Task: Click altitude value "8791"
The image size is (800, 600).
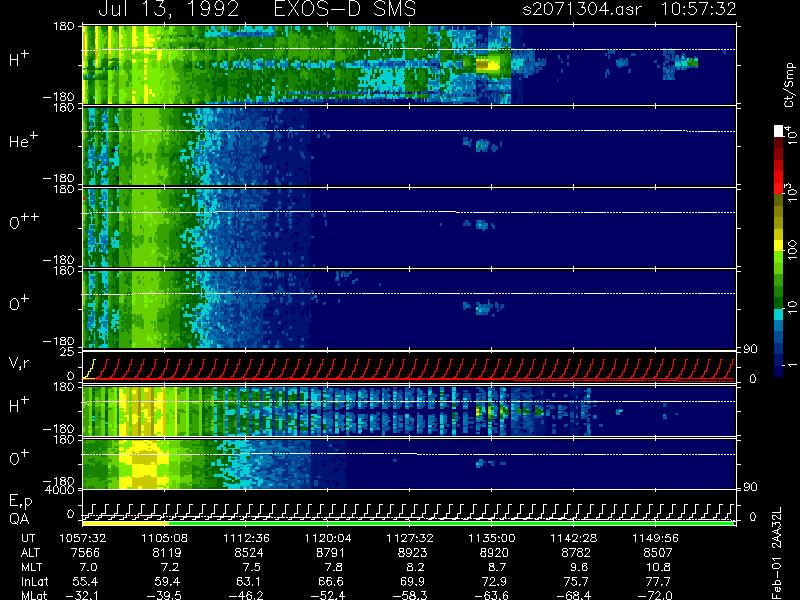Action: pos(331,553)
